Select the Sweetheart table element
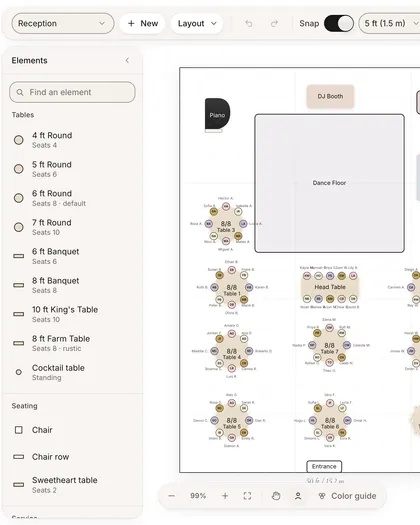 [x=72, y=484]
